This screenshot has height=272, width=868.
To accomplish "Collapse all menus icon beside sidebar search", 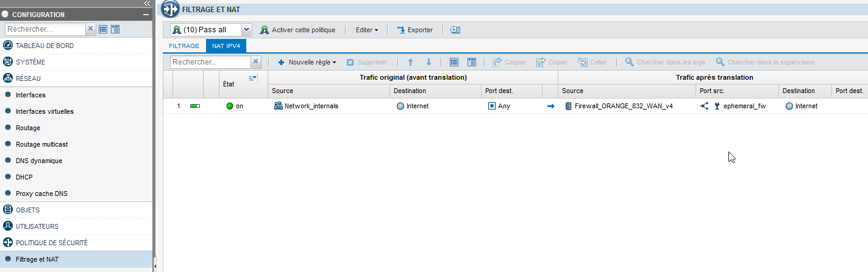I will [115, 29].
